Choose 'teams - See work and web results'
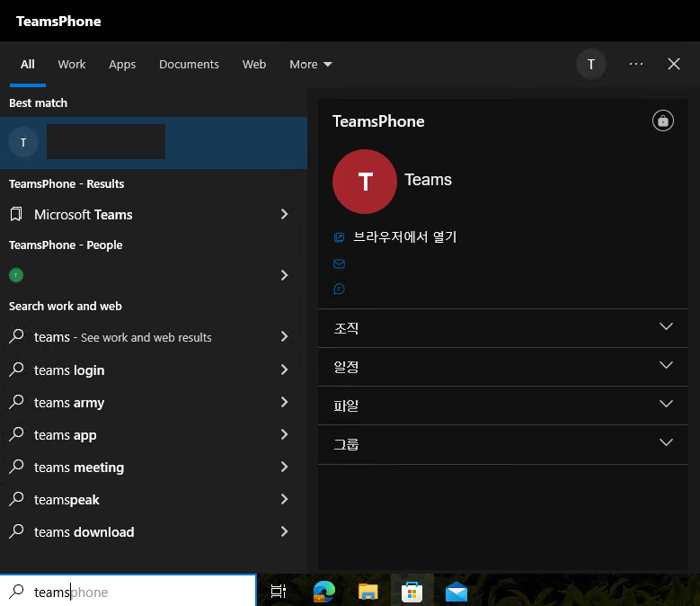Screen dimensions: 700x606 (154, 336)
